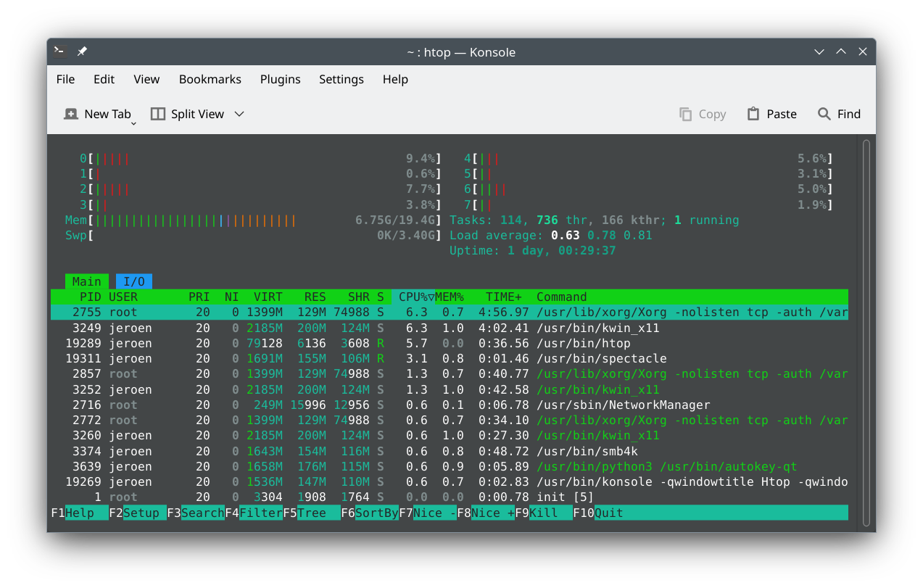Select the Xorg process row with PID 2857
Screen dimensions: 923x588
click(x=450, y=374)
